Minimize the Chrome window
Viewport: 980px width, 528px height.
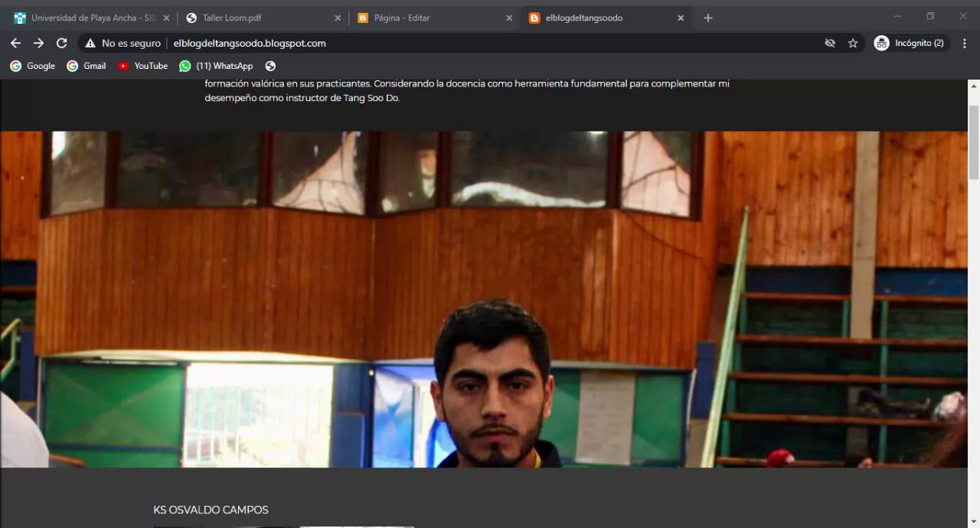coord(897,16)
